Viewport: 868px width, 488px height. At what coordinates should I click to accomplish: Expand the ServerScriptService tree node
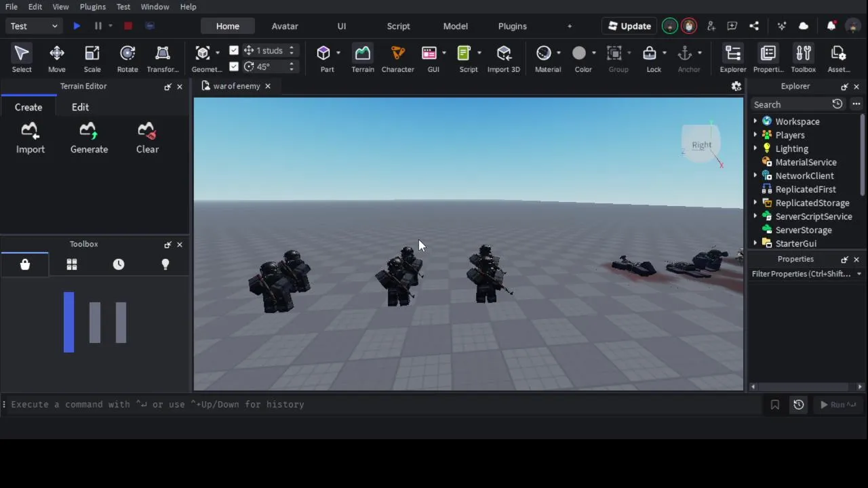(x=755, y=216)
